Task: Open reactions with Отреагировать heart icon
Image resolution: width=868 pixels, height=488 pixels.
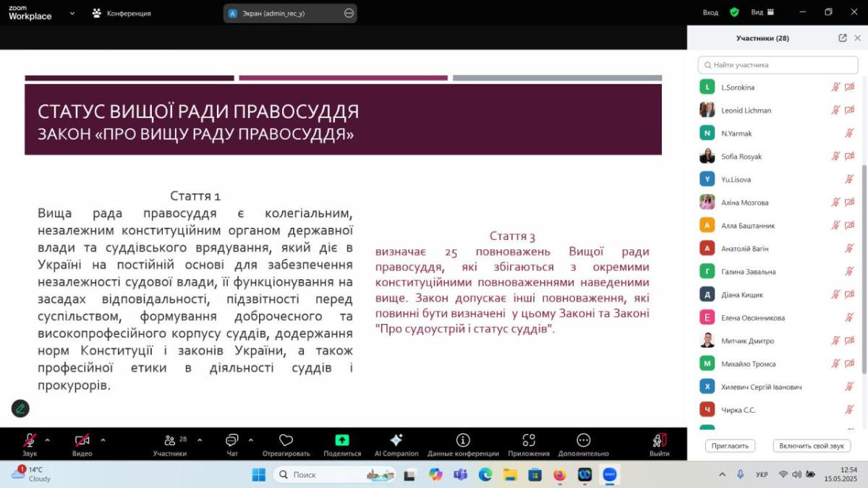Action: 286,444
